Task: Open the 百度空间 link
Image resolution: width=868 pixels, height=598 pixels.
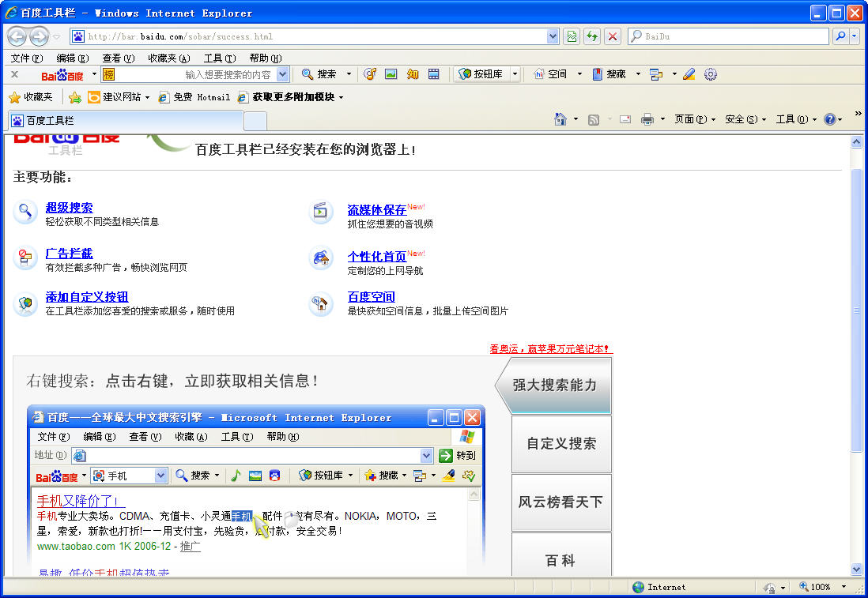Action: [371, 297]
